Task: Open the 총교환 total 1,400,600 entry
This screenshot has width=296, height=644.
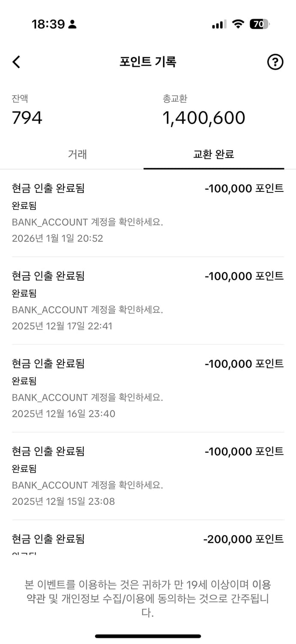Action: point(203,118)
